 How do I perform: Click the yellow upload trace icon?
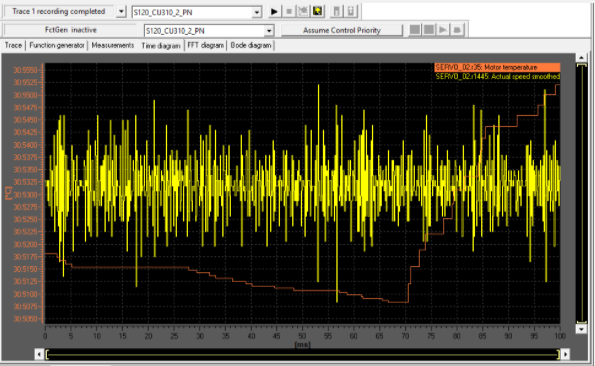(x=318, y=12)
